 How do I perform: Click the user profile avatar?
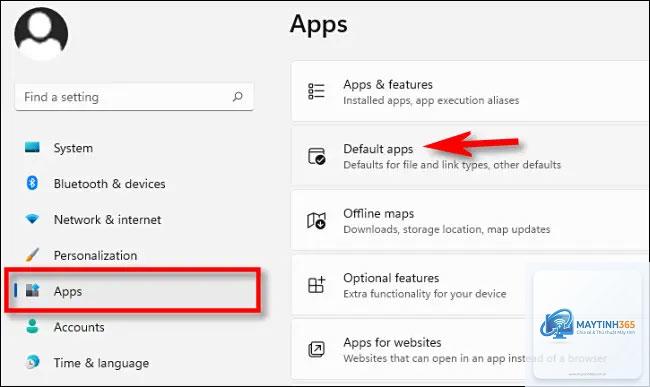coord(41,34)
